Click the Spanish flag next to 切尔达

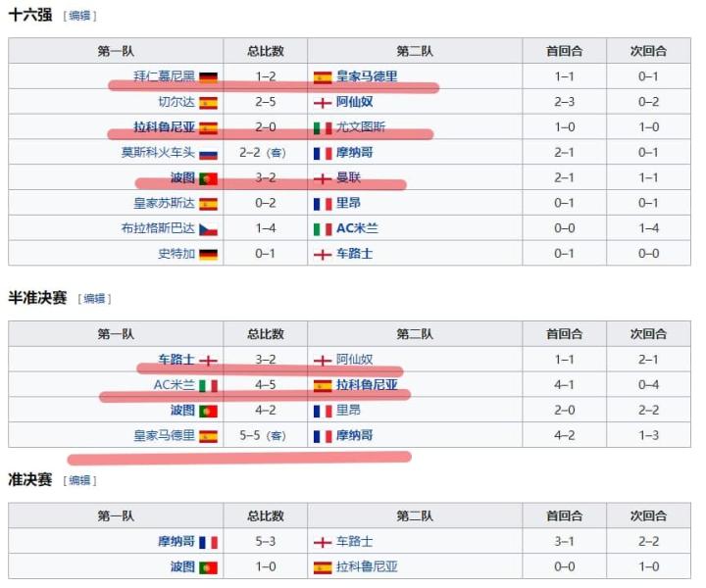tap(208, 102)
